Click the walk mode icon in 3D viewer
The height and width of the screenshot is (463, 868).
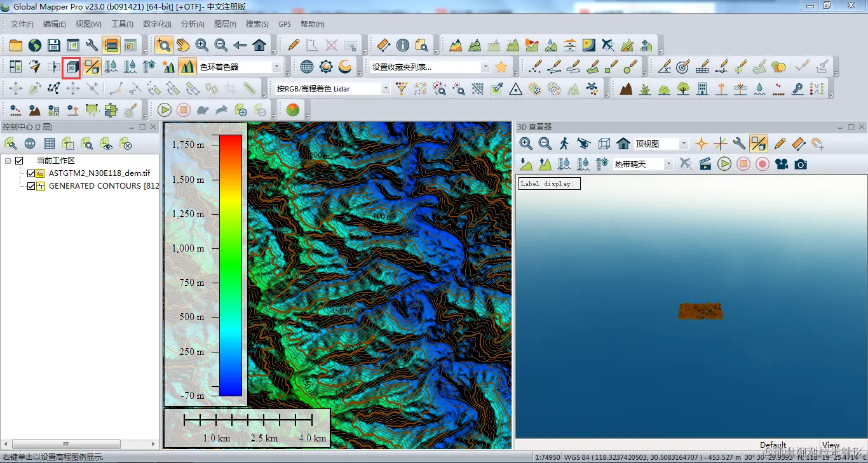564,144
